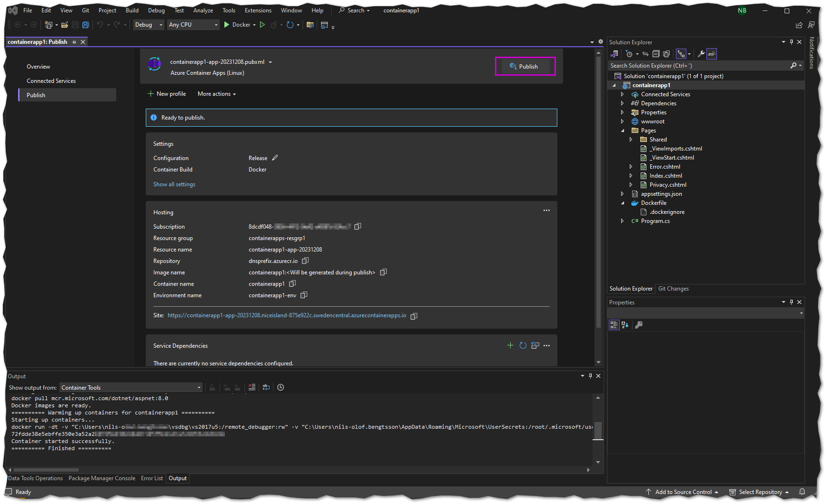Add a service dependency plus icon
Image resolution: width=826 pixels, height=504 pixels.
coord(510,345)
